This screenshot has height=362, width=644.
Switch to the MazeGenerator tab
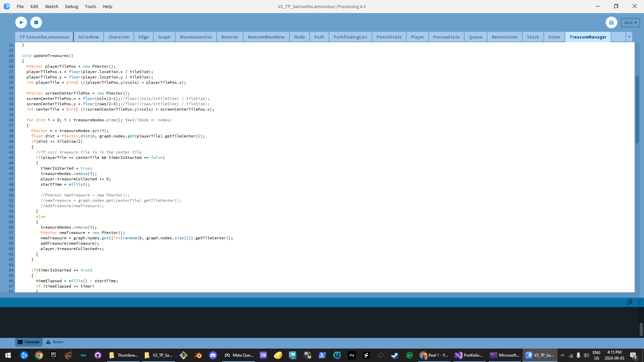click(196, 37)
